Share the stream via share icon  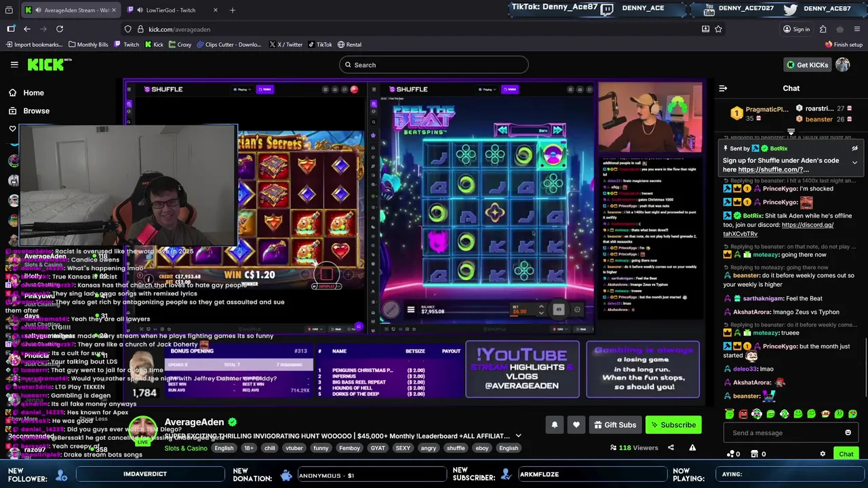point(671,447)
